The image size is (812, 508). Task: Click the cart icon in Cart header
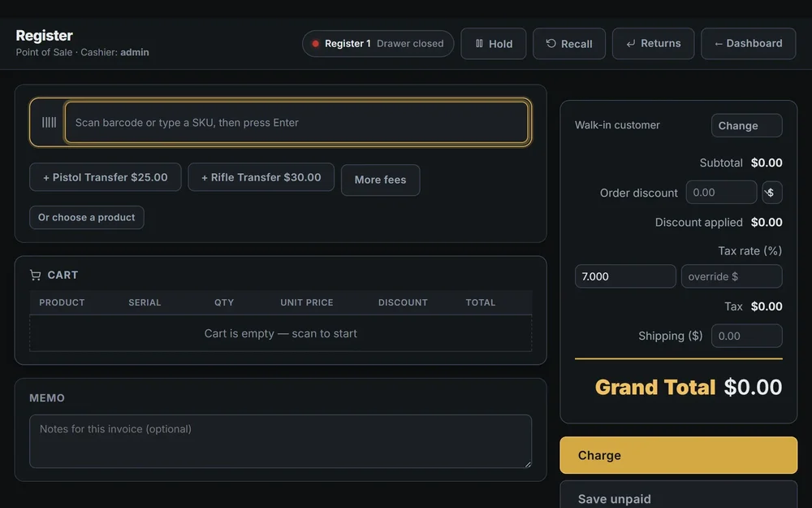[35, 275]
